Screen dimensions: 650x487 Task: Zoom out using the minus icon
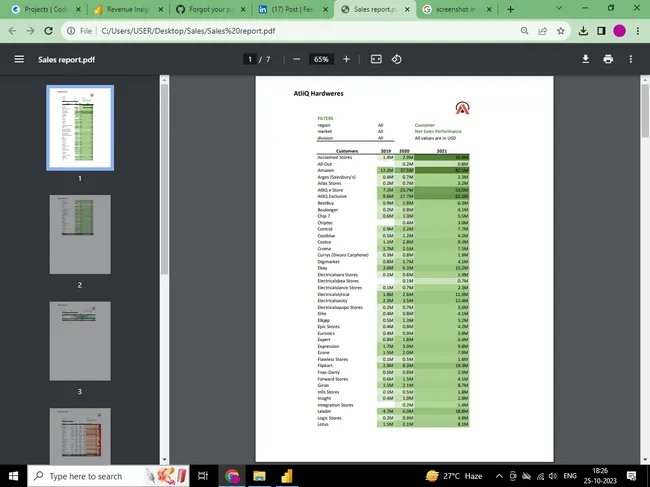pyautogui.click(x=296, y=59)
